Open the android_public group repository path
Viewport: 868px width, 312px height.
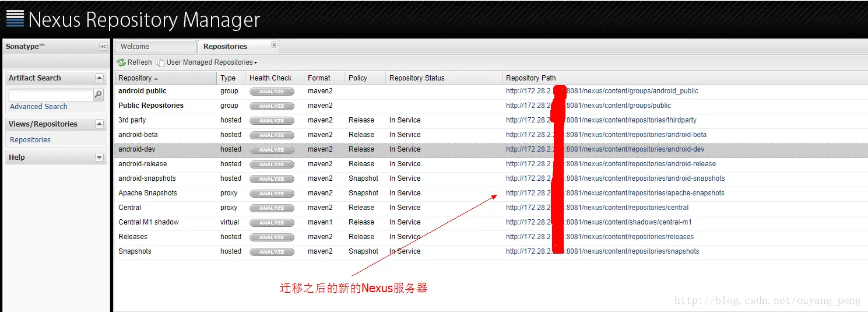pyautogui.click(x=602, y=91)
